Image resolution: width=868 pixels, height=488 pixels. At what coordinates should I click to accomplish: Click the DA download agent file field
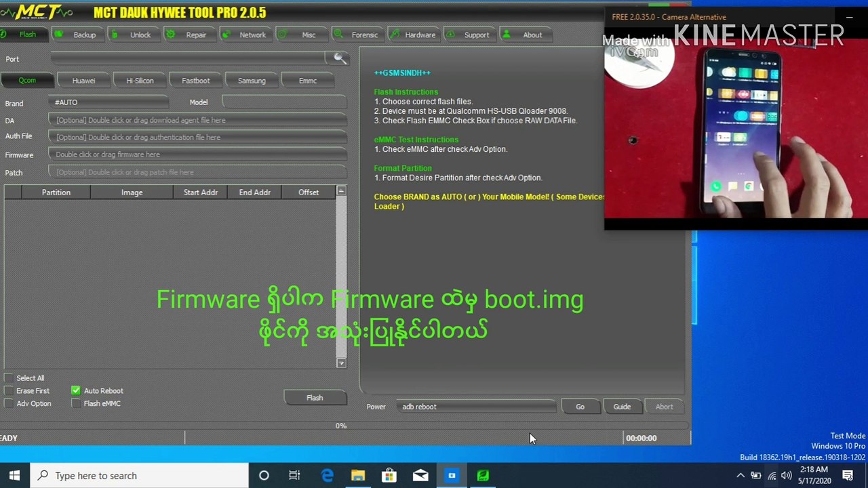click(198, 120)
